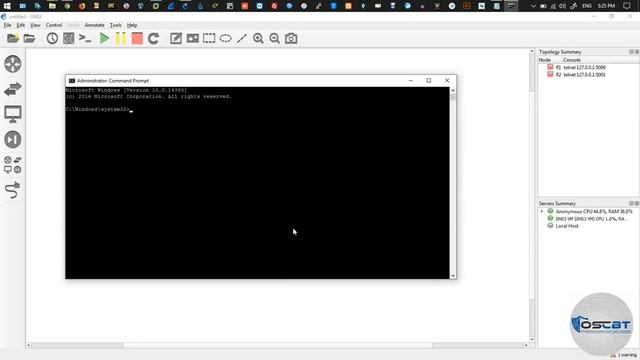Viewport: 640px width, 360px height.
Task: Open the ENG language indicator
Action: (x=587, y=6)
